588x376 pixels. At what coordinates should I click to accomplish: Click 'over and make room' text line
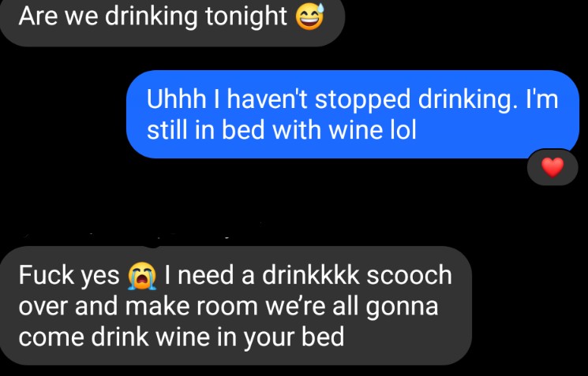[138, 306]
